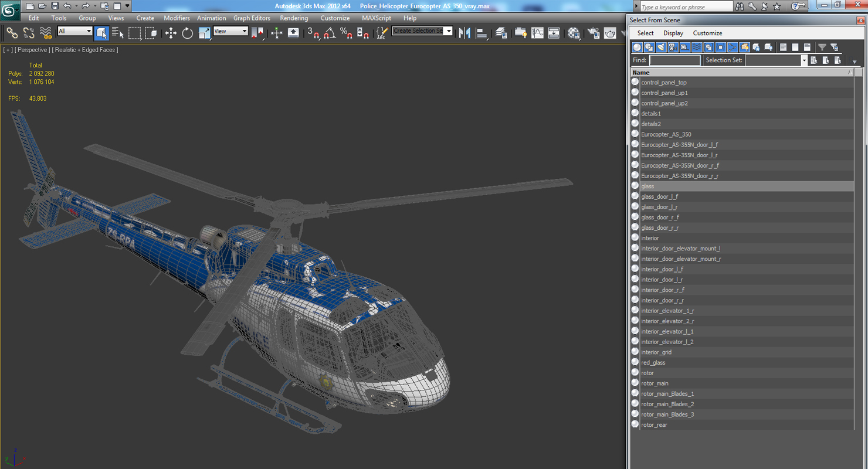
Task: Open the Render Setup dialog
Action: (x=594, y=33)
